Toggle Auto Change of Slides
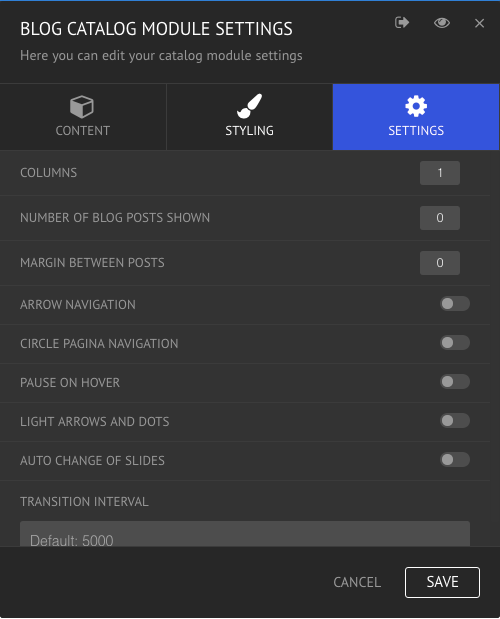500x619 pixels. tap(455, 460)
